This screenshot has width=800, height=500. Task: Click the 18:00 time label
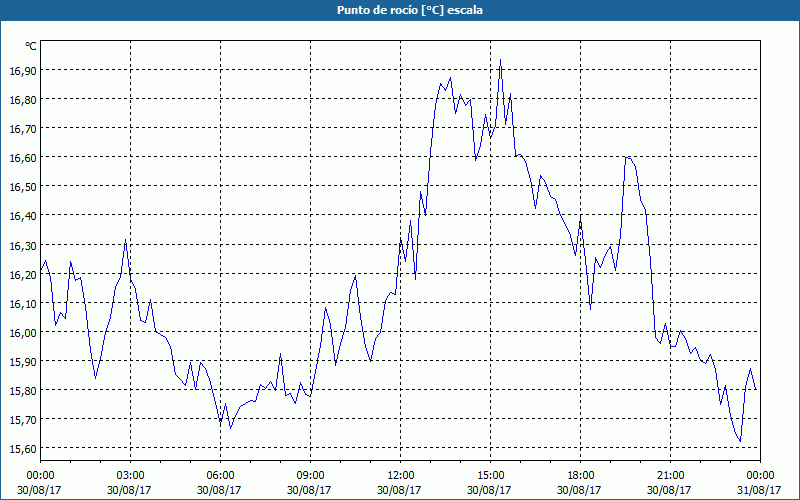[x=581, y=476]
